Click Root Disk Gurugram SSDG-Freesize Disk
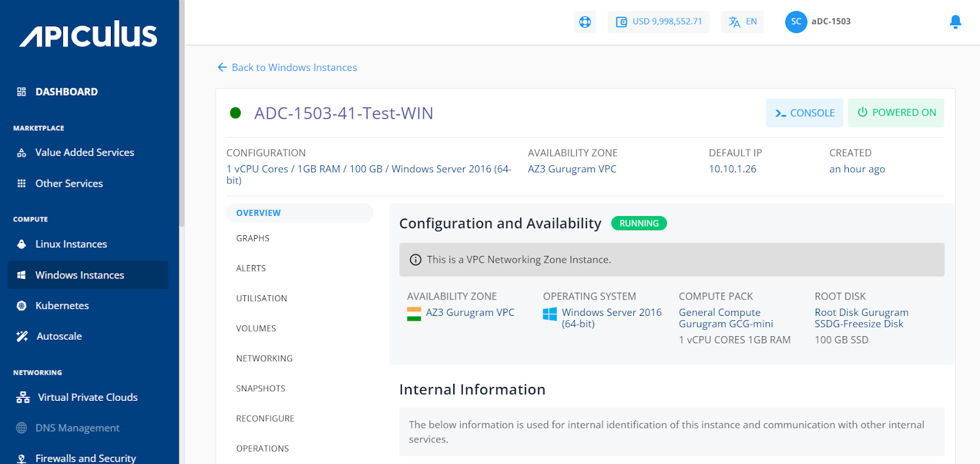Viewport: 980px width, 464px height. click(861, 318)
